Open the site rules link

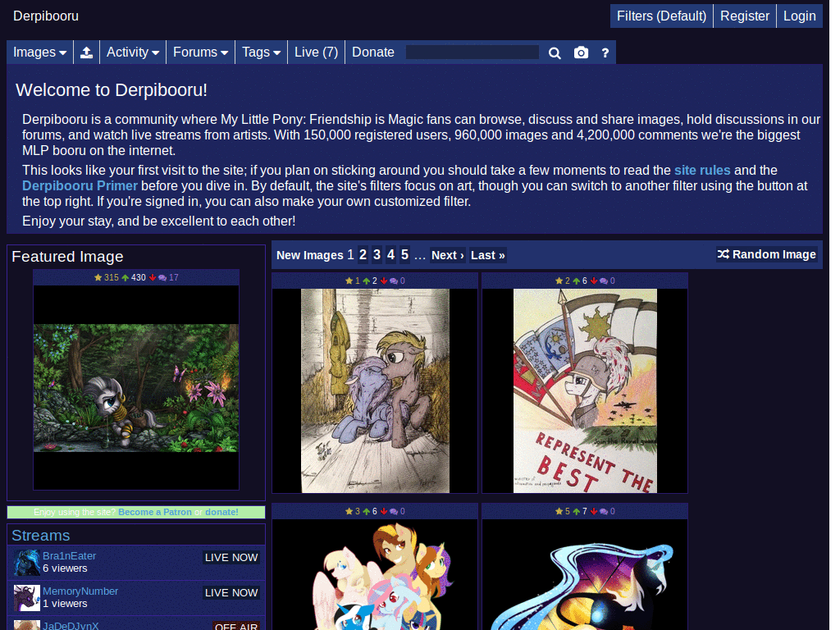tap(702, 171)
